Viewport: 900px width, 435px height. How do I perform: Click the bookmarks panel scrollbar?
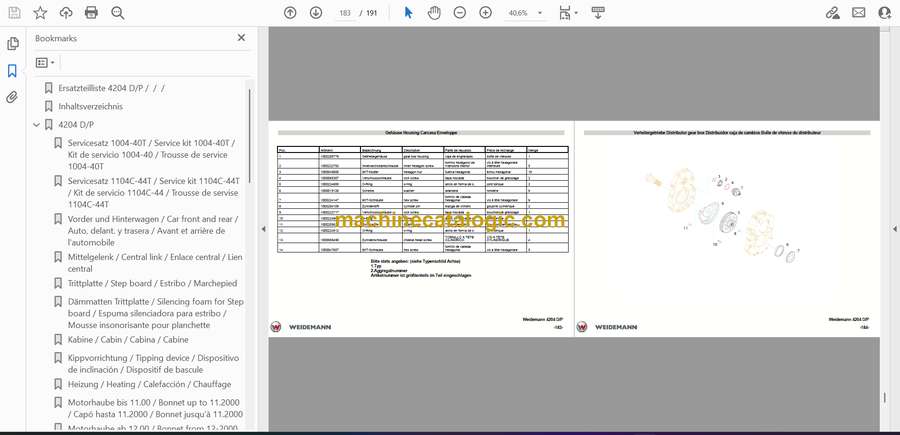(x=250, y=136)
